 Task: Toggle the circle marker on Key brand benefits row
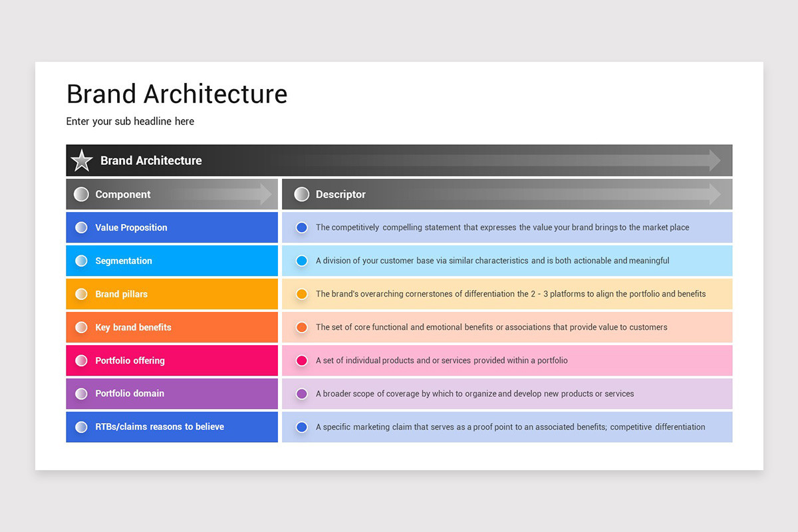pos(81,327)
